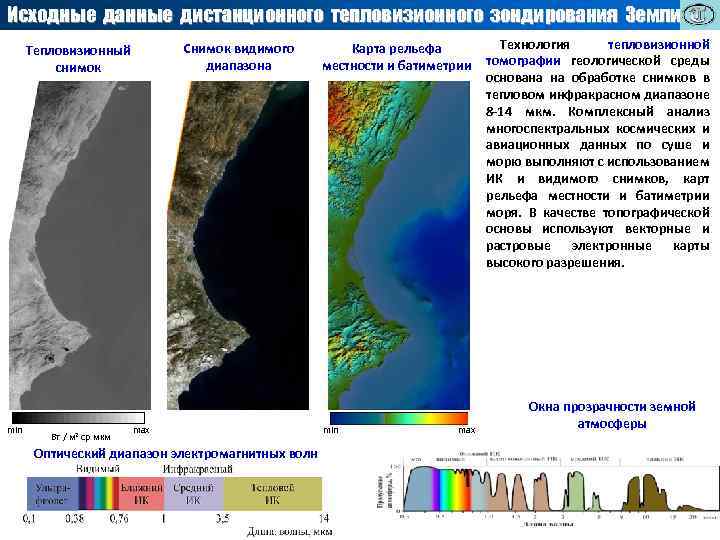This screenshot has height=540, width=720.
Task: Click the unit label 'Вт / м² ср мкм'
Action: pyautogui.click(x=81, y=436)
